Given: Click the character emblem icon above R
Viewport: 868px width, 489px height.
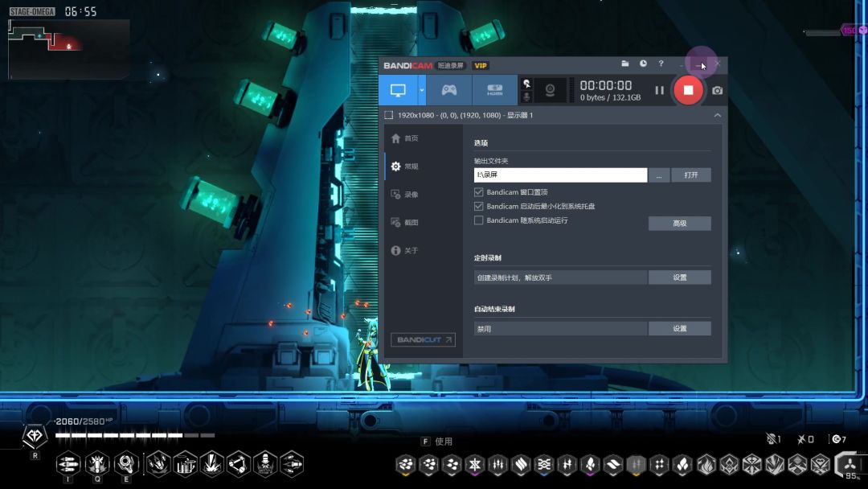Looking at the screenshot, I should pos(35,436).
